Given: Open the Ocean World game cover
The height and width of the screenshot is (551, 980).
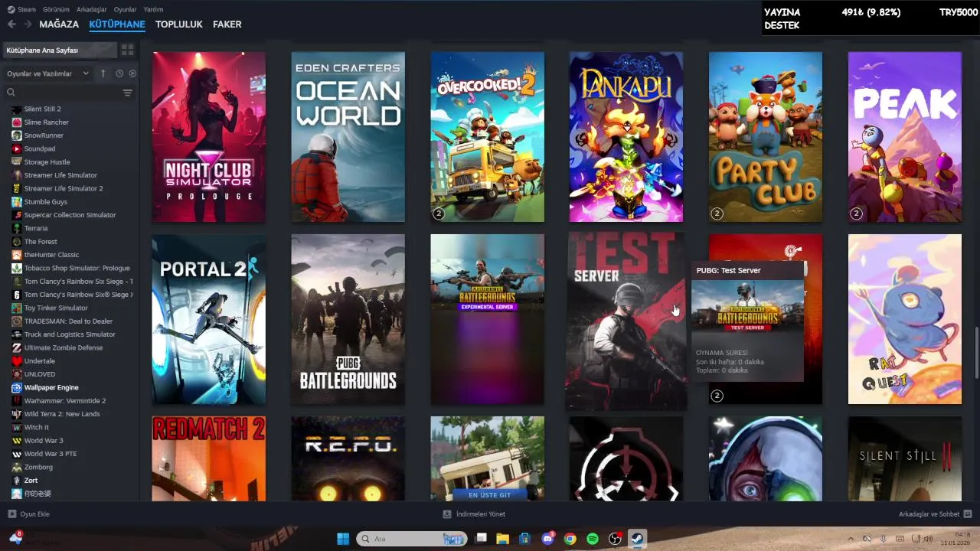Looking at the screenshot, I should 348,137.
